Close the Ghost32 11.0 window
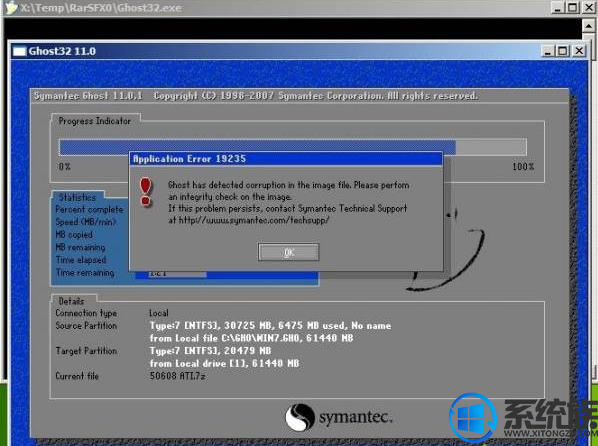 click(579, 51)
